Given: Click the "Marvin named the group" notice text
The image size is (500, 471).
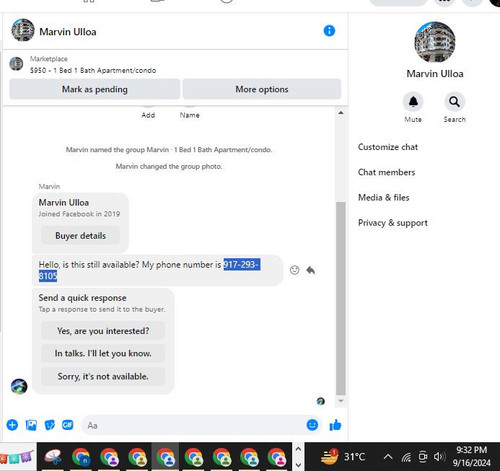Looking at the screenshot, I should pos(169,150).
